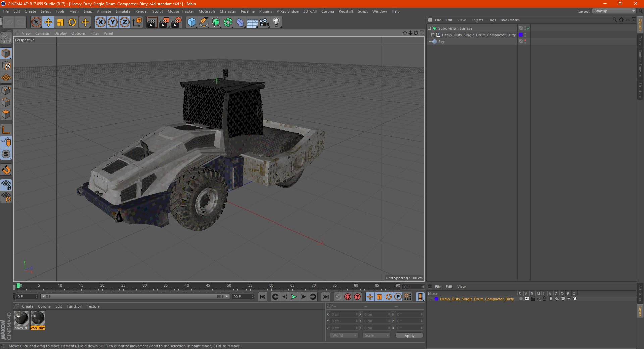
Task: Open the Layout Startup dropdown
Action: coord(614,11)
